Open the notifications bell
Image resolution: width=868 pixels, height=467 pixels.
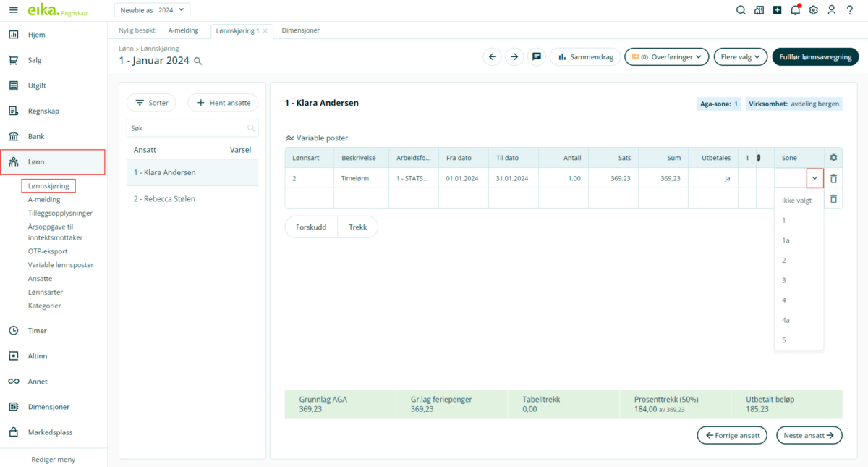click(x=795, y=10)
